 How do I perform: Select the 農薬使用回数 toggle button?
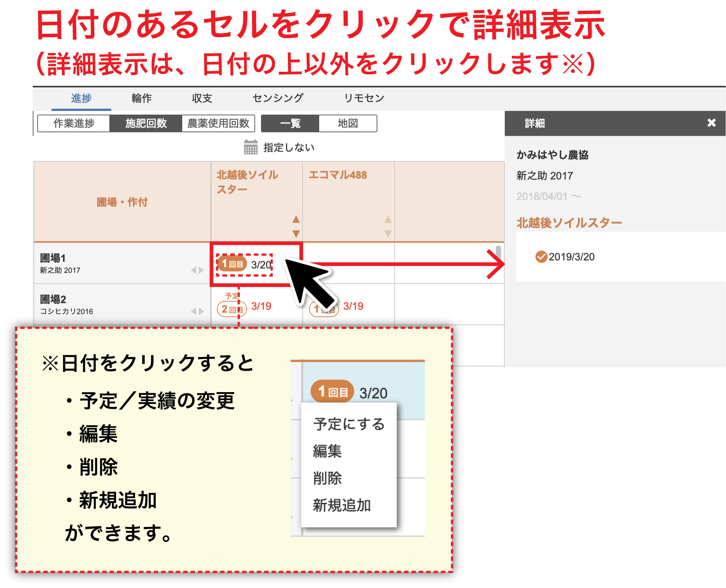[218, 123]
